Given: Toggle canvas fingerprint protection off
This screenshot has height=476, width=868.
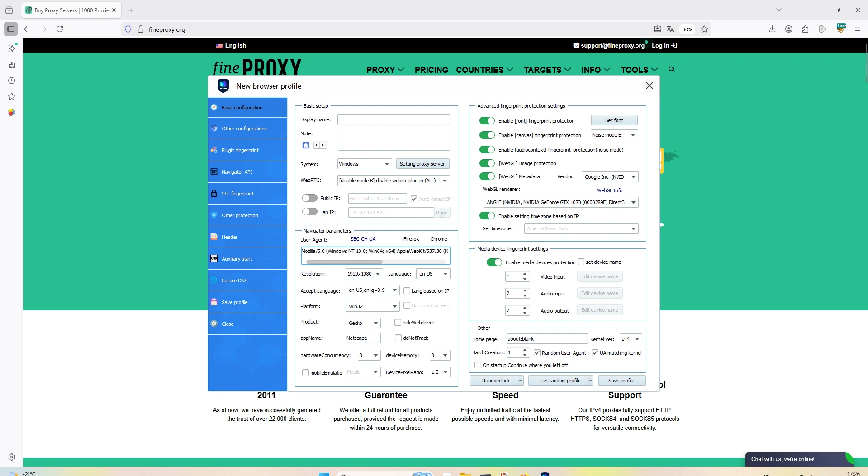Looking at the screenshot, I should click(x=487, y=135).
